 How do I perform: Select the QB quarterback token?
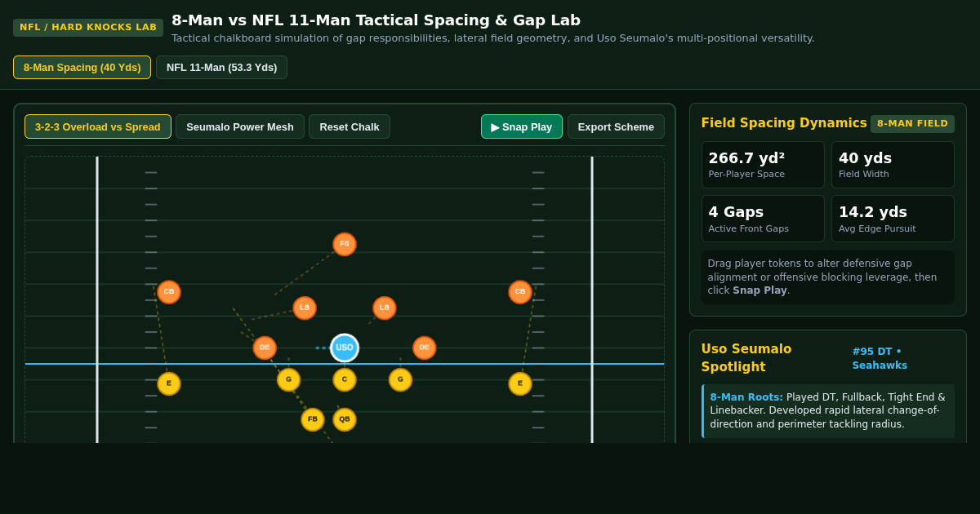click(x=345, y=419)
